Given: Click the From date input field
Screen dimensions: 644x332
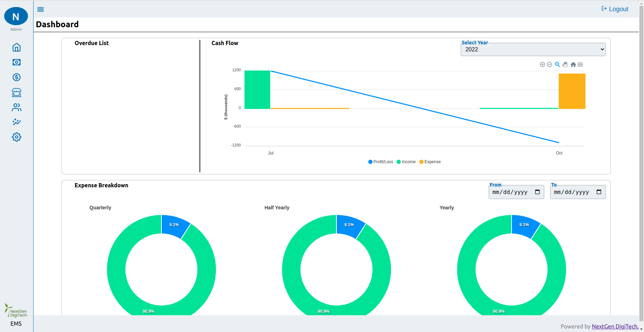Looking at the screenshot, I should click(516, 192).
